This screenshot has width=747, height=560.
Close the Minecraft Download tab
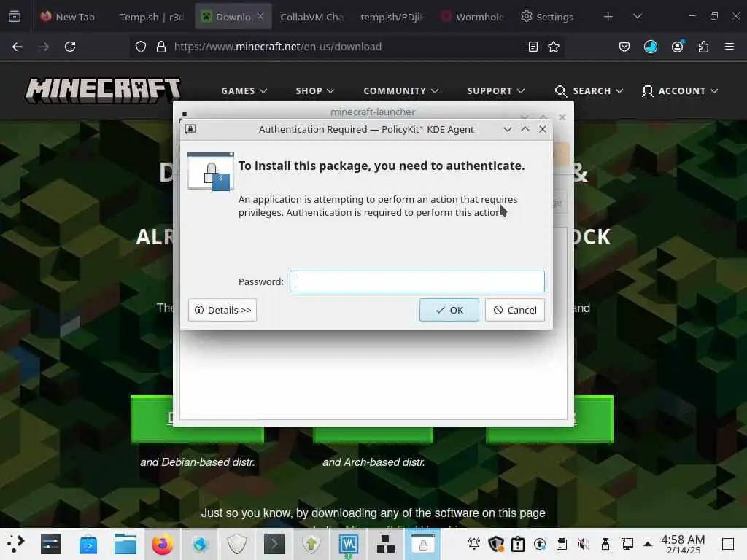coord(260,16)
